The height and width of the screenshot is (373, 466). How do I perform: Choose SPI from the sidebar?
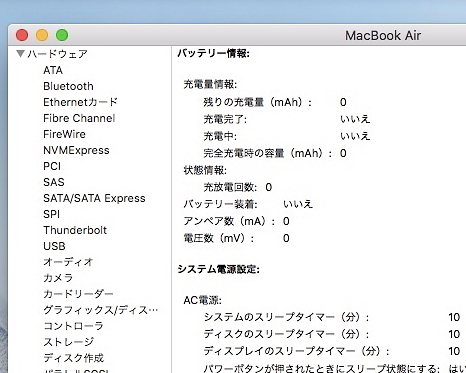click(x=51, y=214)
